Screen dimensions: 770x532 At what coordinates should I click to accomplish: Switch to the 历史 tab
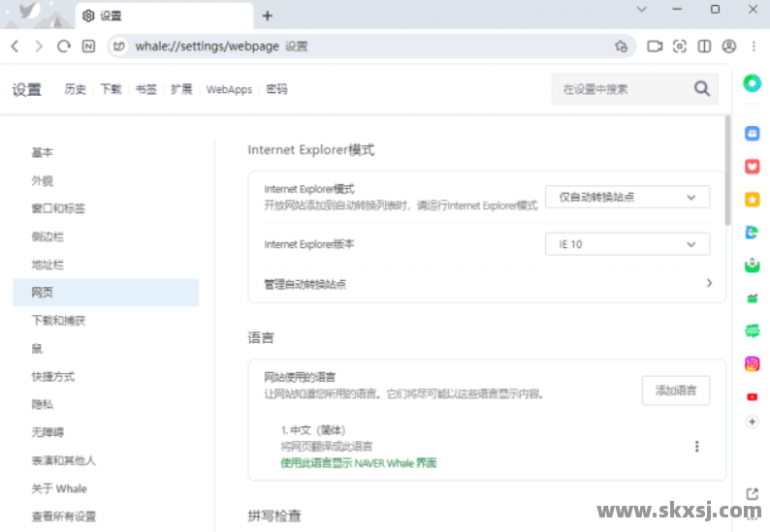pos(75,89)
